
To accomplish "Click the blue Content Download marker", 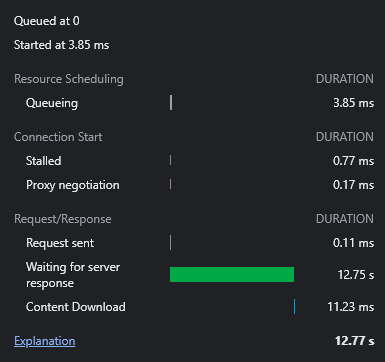I will [295, 306].
